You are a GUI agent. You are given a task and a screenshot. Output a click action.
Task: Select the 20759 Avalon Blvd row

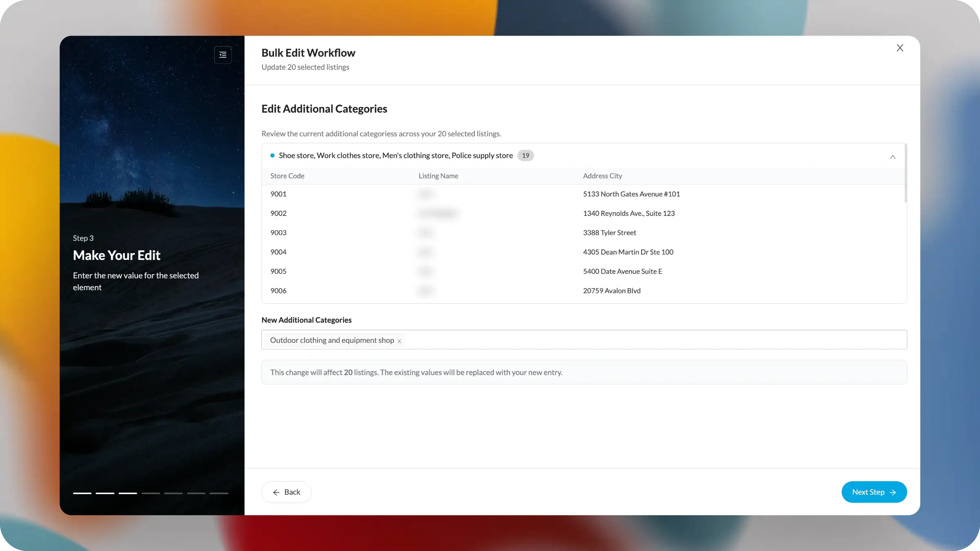(x=612, y=291)
